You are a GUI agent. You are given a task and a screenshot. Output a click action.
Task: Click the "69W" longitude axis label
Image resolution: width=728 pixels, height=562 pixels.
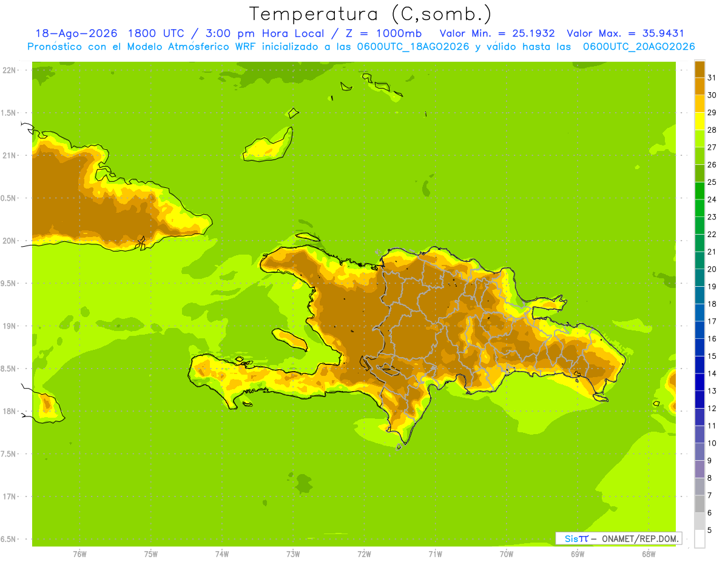578,554
